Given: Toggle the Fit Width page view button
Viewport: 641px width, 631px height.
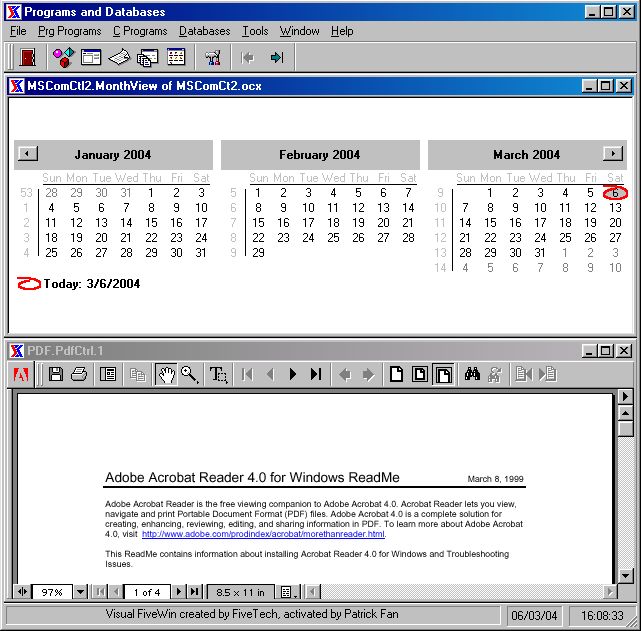Looking at the screenshot, I should [x=443, y=374].
